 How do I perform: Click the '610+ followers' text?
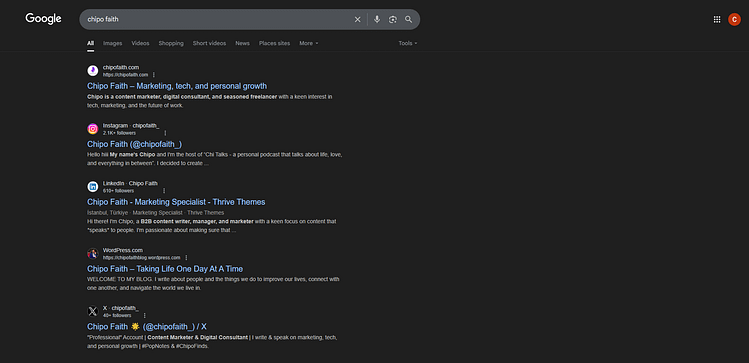point(118,191)
